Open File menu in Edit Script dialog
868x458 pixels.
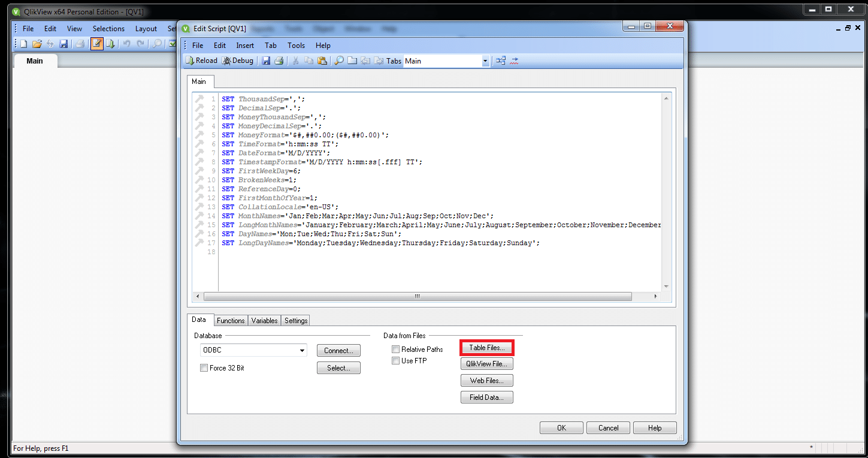click(x=198, y=45)
